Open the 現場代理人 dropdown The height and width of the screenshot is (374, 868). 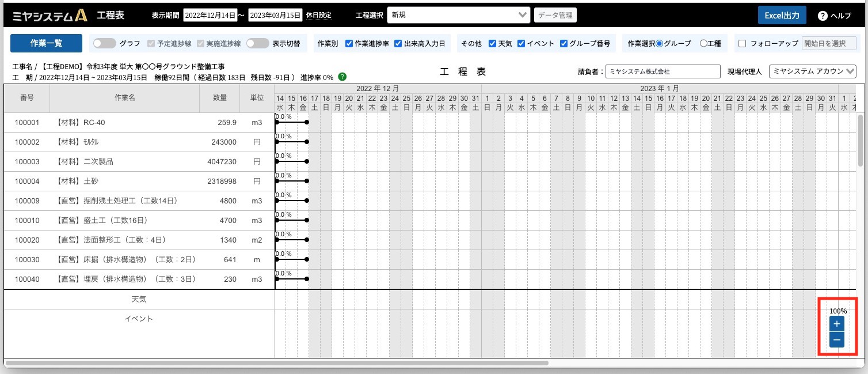point(812,71)
